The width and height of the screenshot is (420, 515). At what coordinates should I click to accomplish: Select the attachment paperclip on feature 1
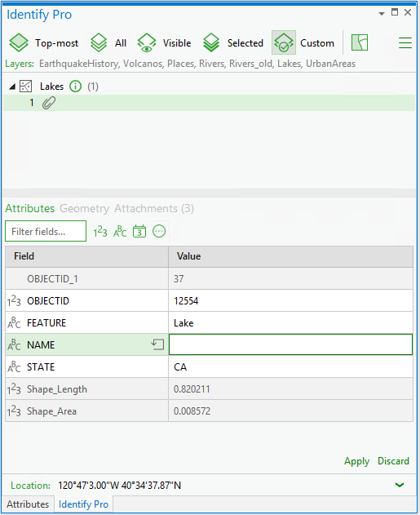click(x=49, y=103)
